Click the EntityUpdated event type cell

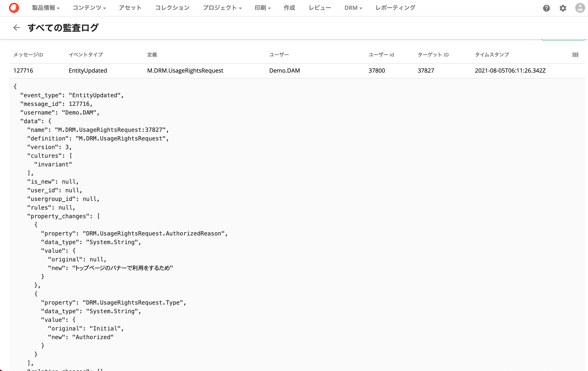[x=88, y=71]
